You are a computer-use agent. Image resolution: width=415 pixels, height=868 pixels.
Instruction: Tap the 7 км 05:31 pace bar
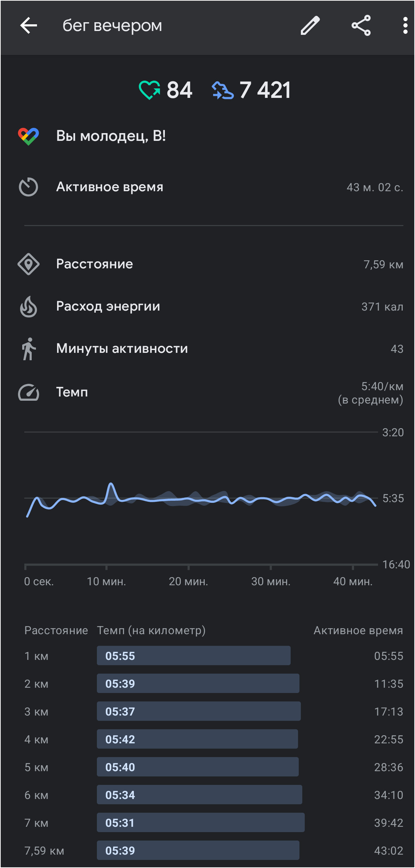point(201,823)
